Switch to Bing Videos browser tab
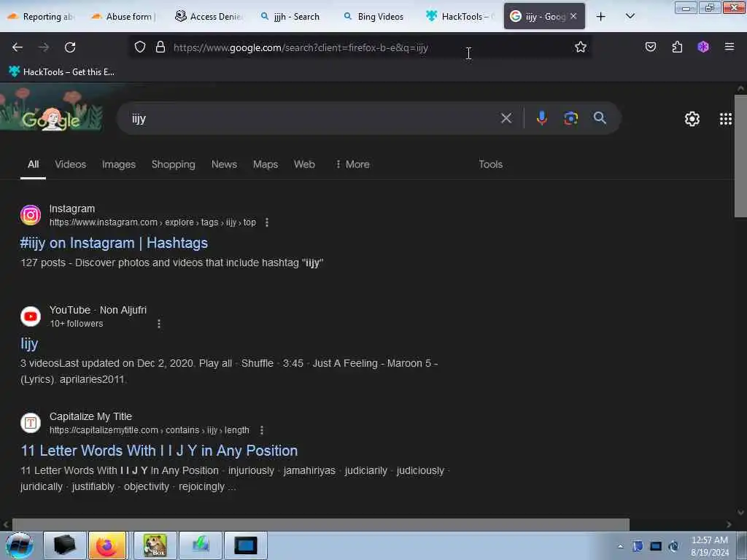The height and width of the screenshot is (560, 747). click(x=376, y=17)
